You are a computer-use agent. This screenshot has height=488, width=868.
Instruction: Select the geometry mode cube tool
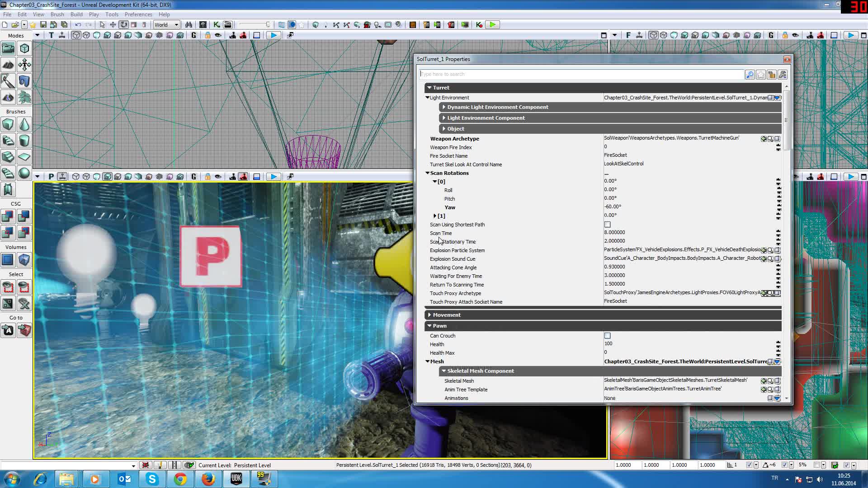point(24,48)
